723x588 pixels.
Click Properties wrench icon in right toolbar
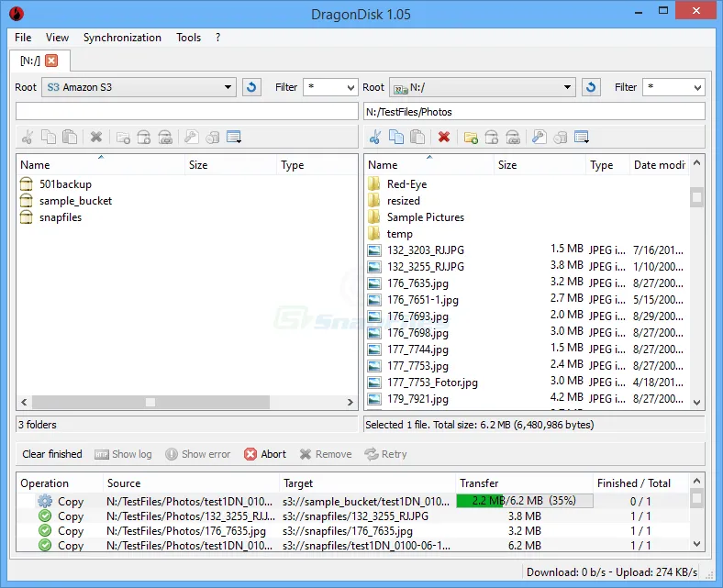tap(539, 137)
